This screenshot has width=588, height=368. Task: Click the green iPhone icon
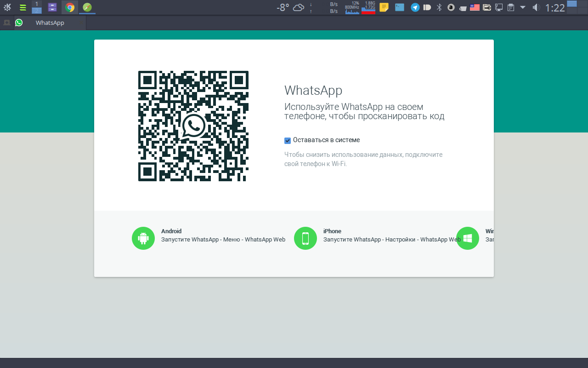305,238
